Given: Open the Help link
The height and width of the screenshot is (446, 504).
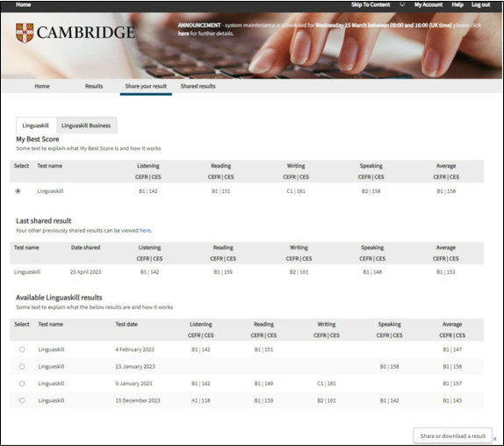Looking at the screenshot, I should point(457,4).
